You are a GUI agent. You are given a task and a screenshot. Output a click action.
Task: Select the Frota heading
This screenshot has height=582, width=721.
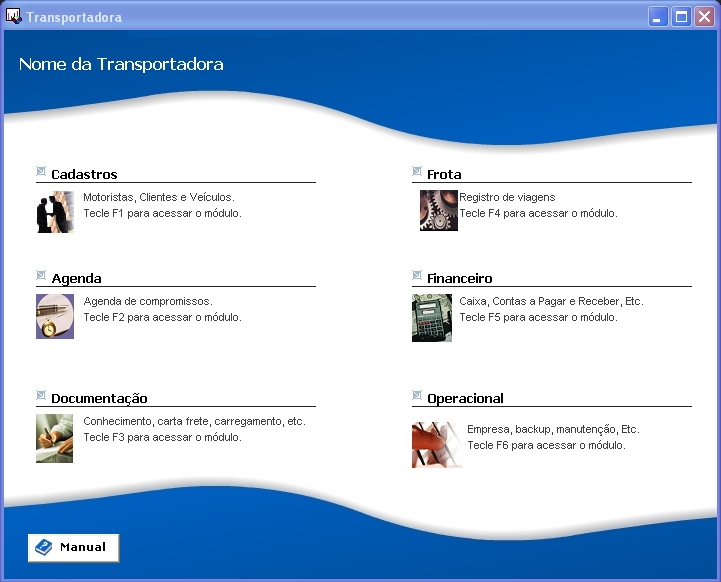pos(444,174)
